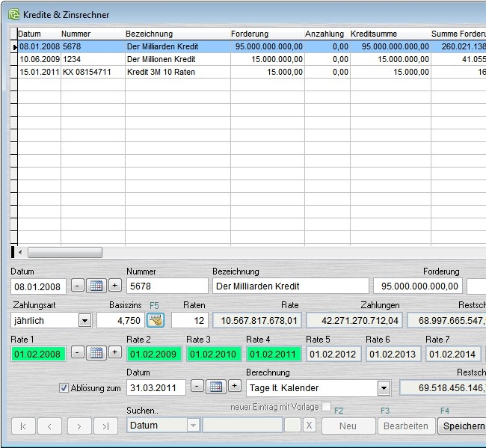
Task: Go to the next record
Action: coord(79,426)
